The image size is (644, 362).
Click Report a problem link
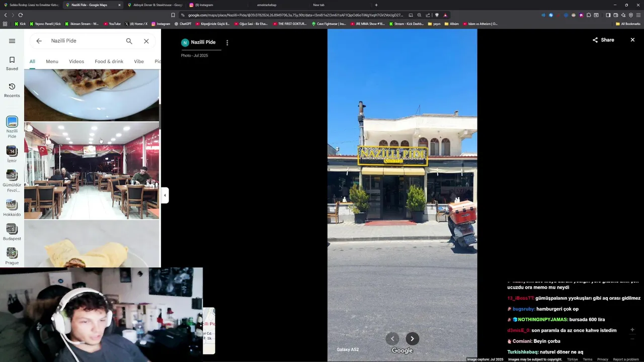pos(626,359)
